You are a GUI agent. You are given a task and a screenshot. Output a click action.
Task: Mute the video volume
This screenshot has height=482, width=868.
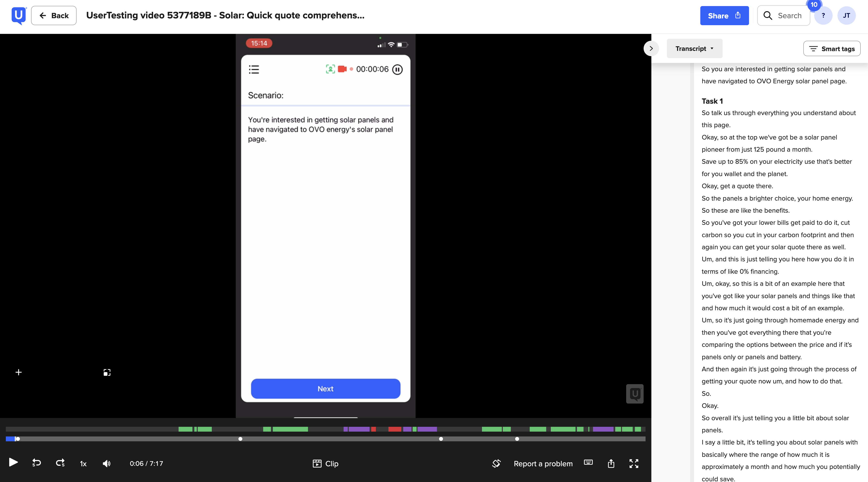106,464
